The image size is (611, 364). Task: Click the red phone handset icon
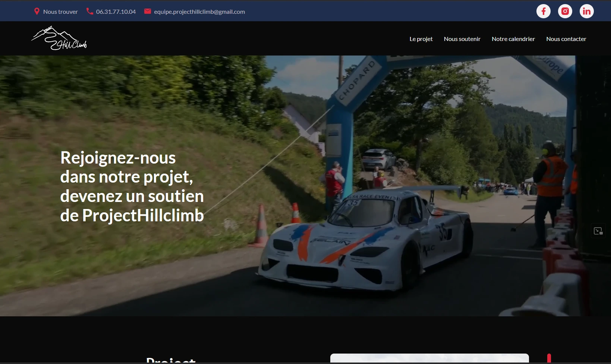(89, 11)
